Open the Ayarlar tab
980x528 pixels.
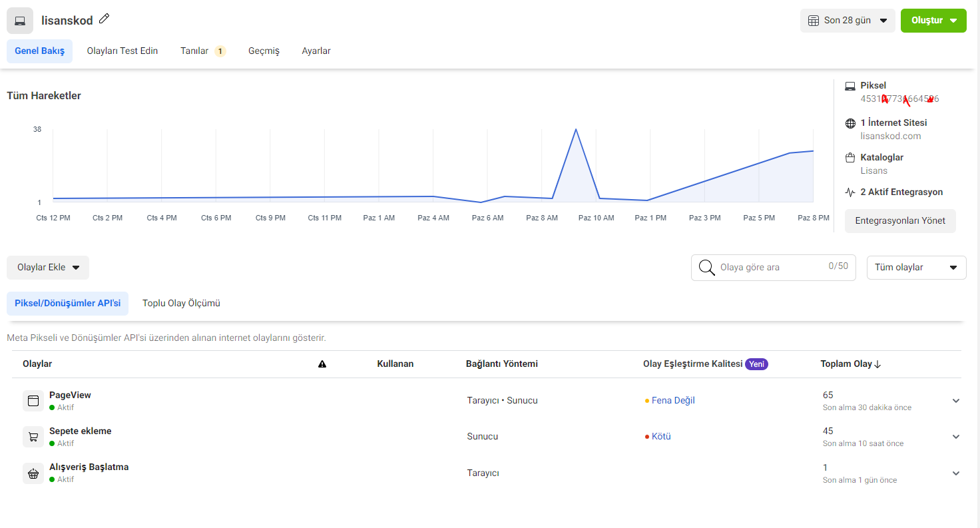pos(316,51)
